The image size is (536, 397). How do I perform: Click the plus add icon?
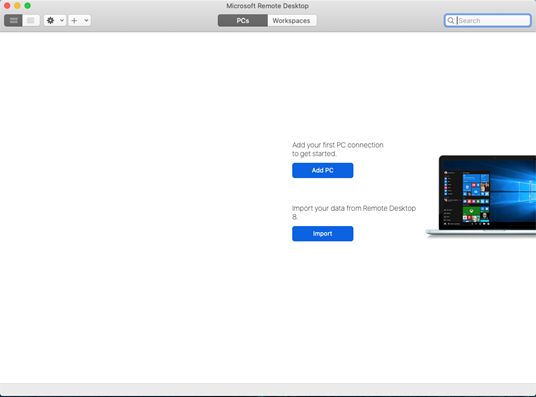coord(74,21)
